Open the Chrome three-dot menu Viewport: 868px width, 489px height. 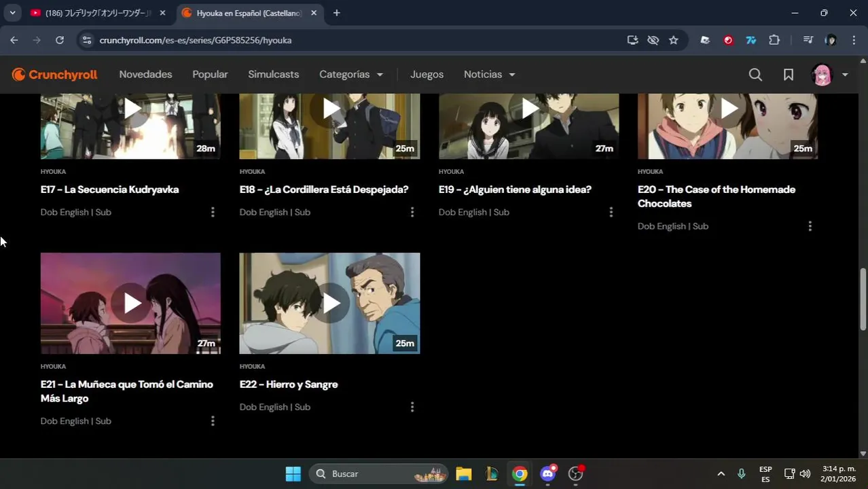tap(854, 40)
